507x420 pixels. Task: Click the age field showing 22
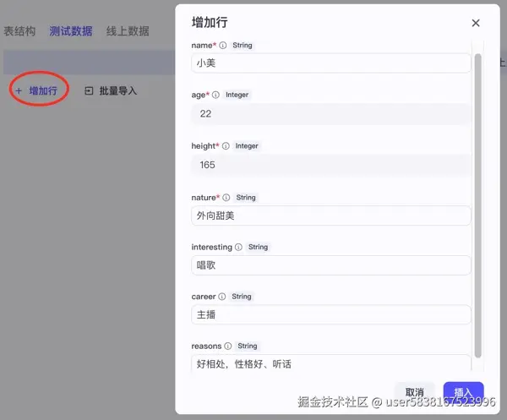pyautogui.click(x=330, y=114)
